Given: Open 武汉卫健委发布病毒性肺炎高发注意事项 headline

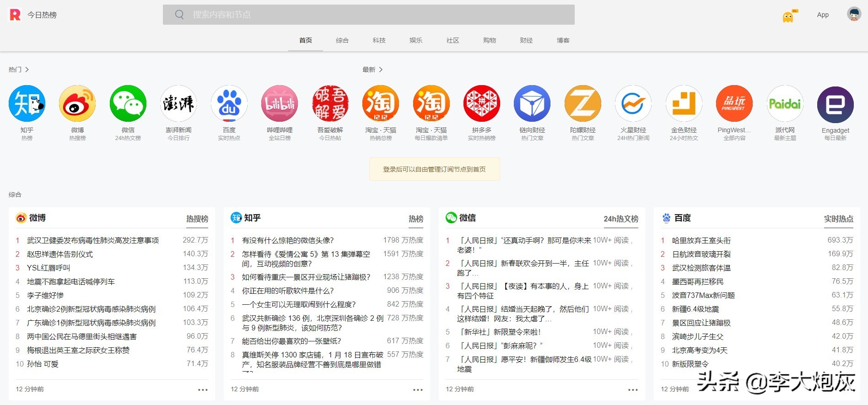Looking at the screenshot, I should [93, 240].
